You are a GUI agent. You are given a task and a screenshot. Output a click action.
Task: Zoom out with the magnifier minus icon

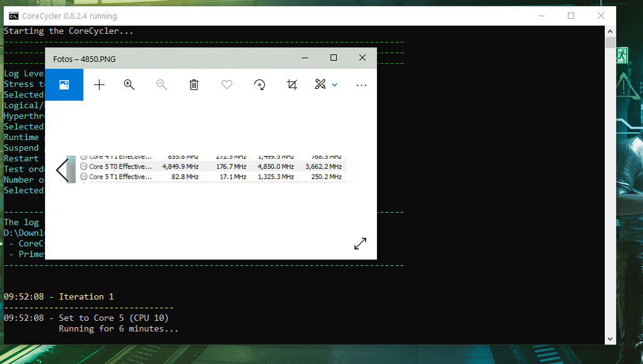click(162, 85)
